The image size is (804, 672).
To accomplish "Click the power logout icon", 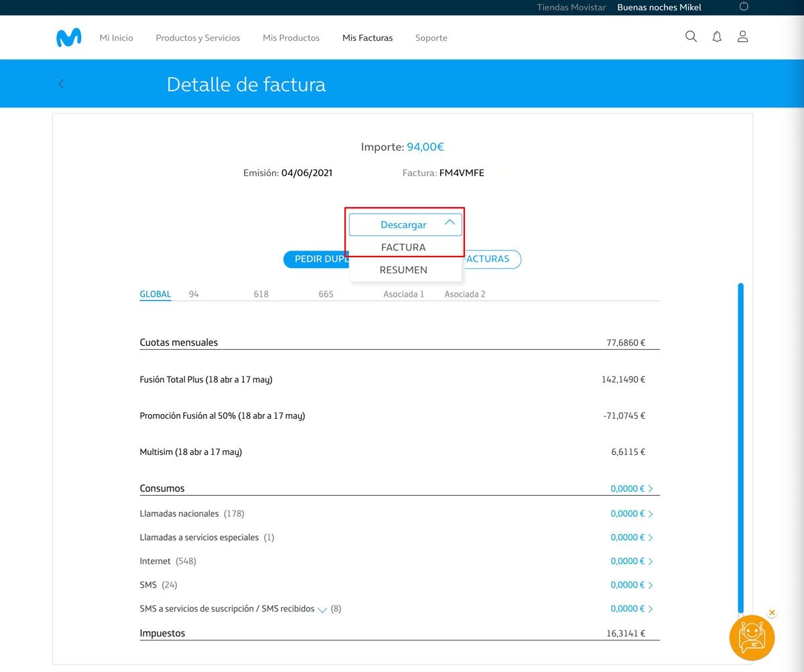I will (x=743, y=7).
